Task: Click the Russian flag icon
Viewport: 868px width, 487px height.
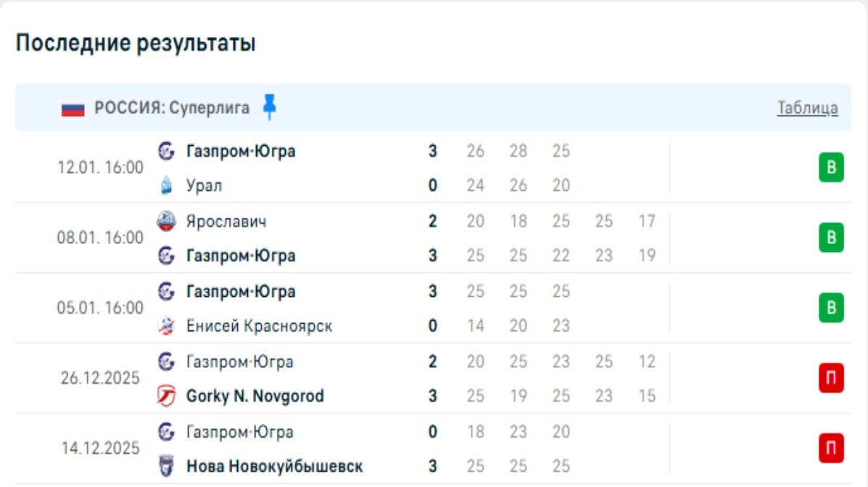Action: 73,109
